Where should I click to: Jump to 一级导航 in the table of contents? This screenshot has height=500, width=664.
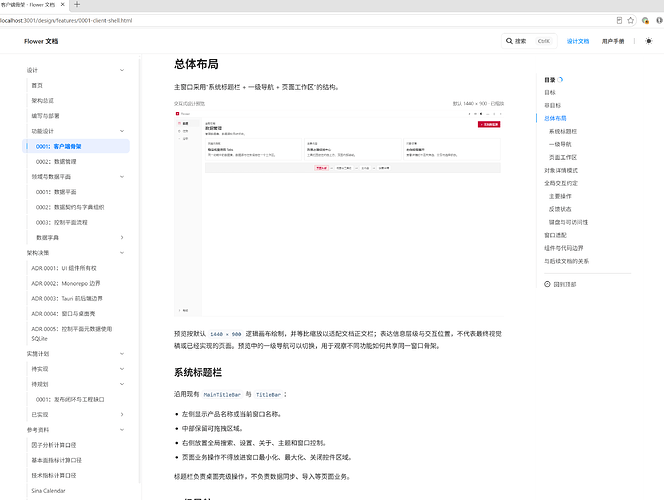click(x=560, y=144)
